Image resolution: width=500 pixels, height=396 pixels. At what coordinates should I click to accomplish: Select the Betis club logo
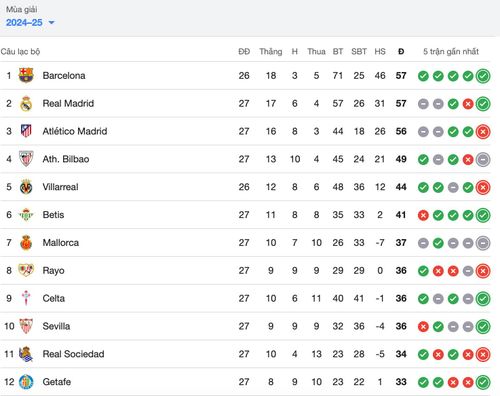(x=26, y=215)
